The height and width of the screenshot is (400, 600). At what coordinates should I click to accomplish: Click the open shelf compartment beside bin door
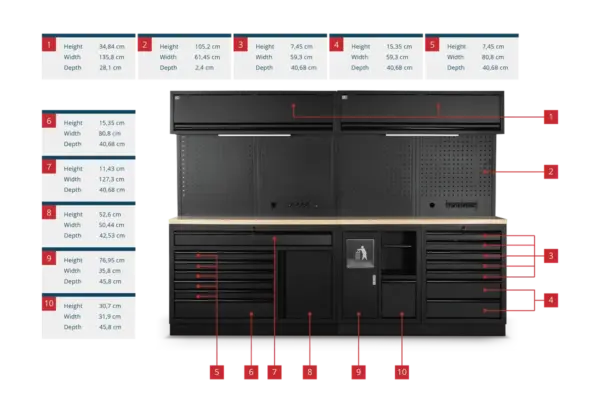click(x=399, y=253)
